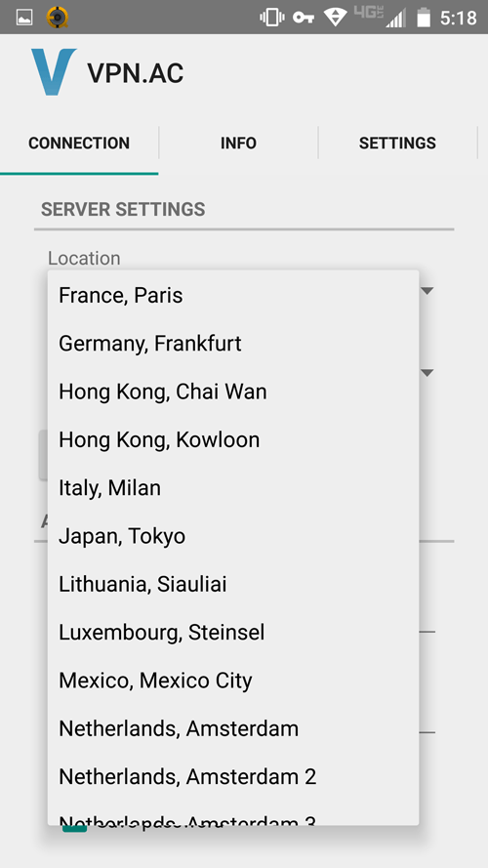Pick Luxembourg, Steinsel from the list
This screenshot has height=868, width=488.
[233, 632]
